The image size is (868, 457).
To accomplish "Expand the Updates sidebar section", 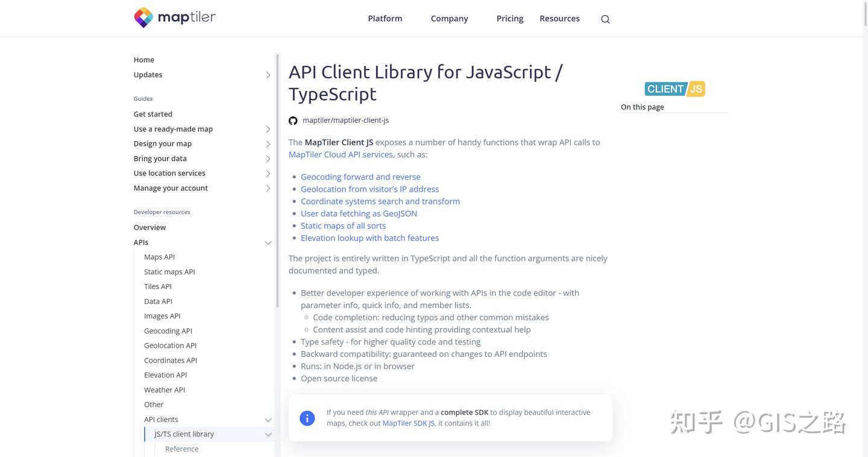I will coord(268,75).
